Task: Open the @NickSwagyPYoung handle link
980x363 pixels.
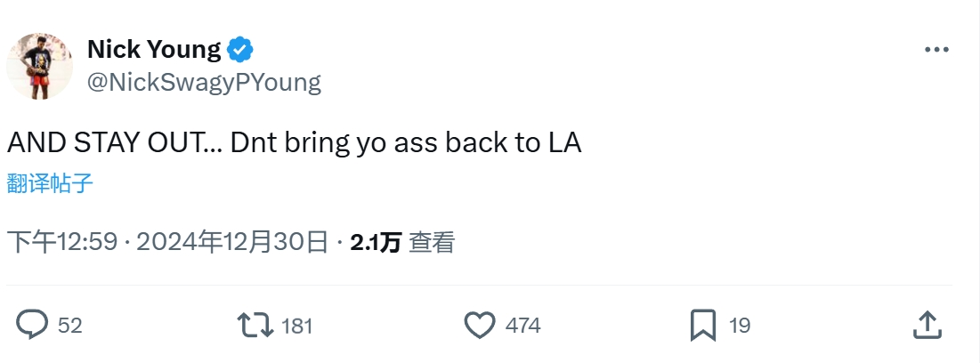Action: tap(204, 83)
